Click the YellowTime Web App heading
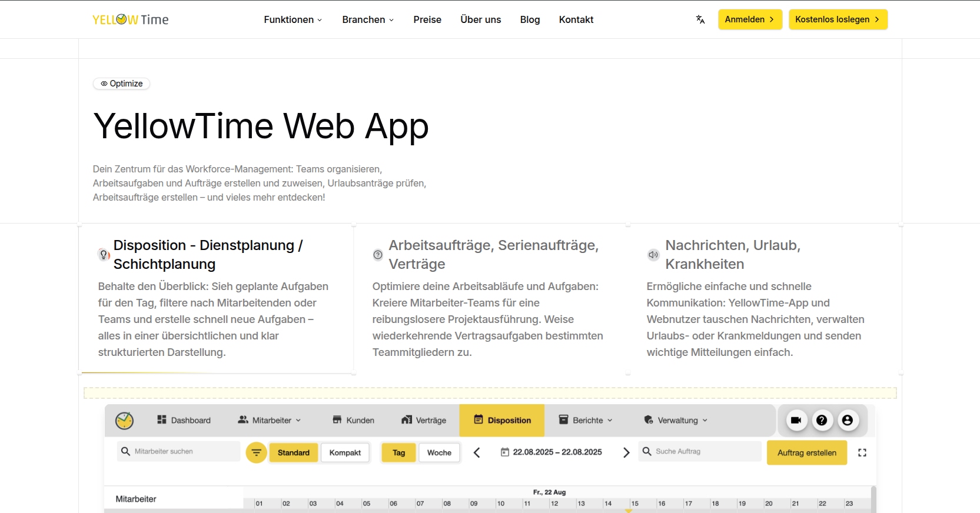This screenshot has width=980, height=513. 261,126
